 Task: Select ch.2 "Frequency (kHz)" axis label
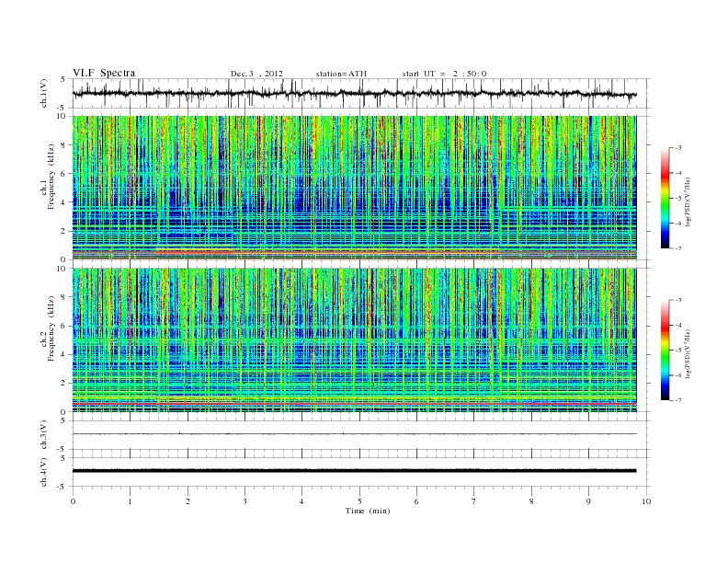click(x=51, y=329)
